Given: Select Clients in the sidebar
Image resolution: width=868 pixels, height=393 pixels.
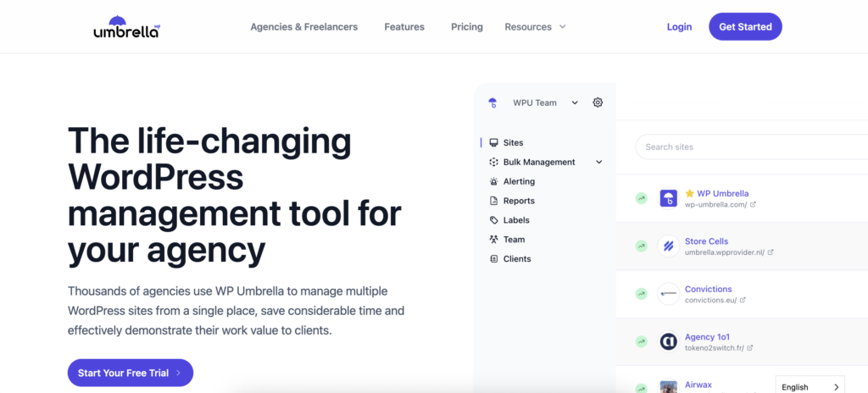Looking at the screenshot, I should [x=517, y=259].
